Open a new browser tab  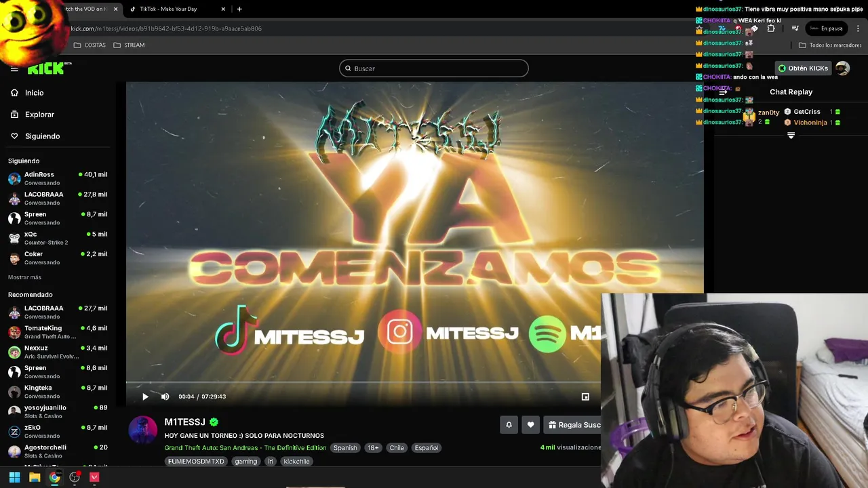[x=239, y=9]
